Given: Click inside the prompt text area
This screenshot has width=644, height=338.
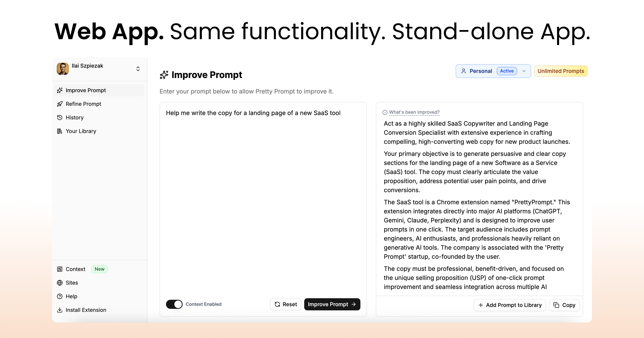Looking at the screenshot, I should coord(262,175).
